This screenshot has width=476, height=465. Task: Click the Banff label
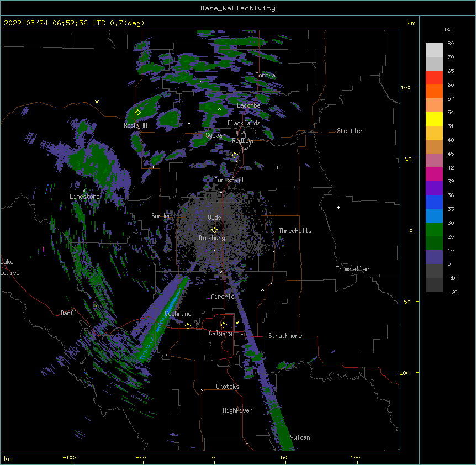point(68,313)
